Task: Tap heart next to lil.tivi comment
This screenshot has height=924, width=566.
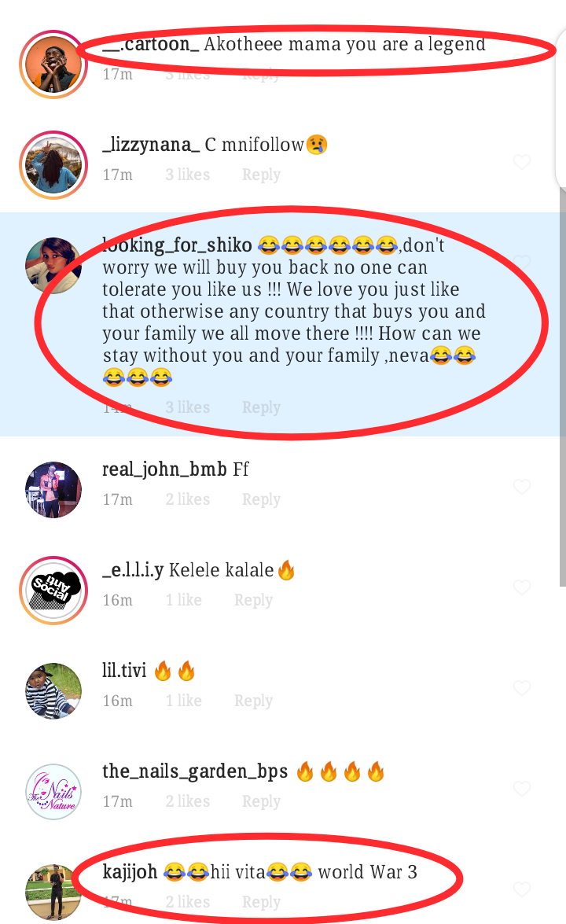Action: tap(522, 688)
